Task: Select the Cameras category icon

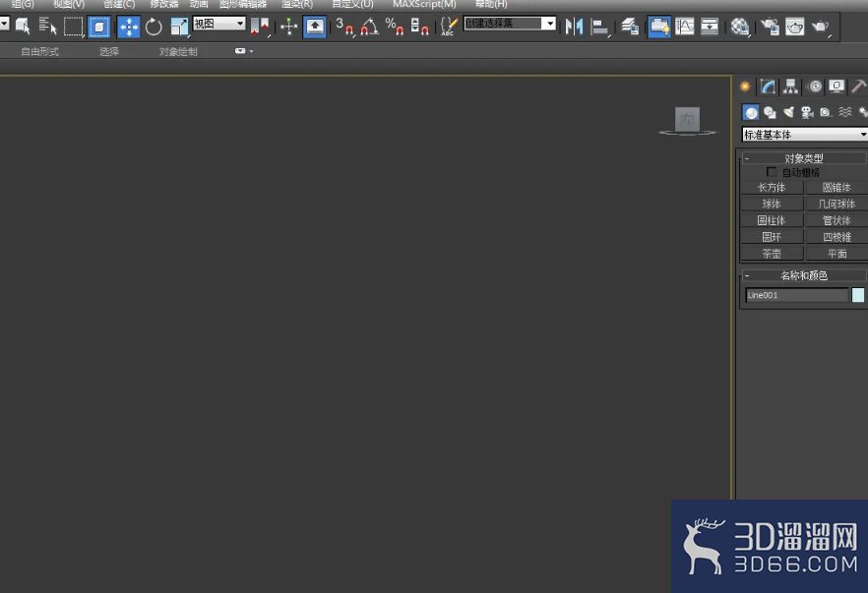Action: point(808,113)
